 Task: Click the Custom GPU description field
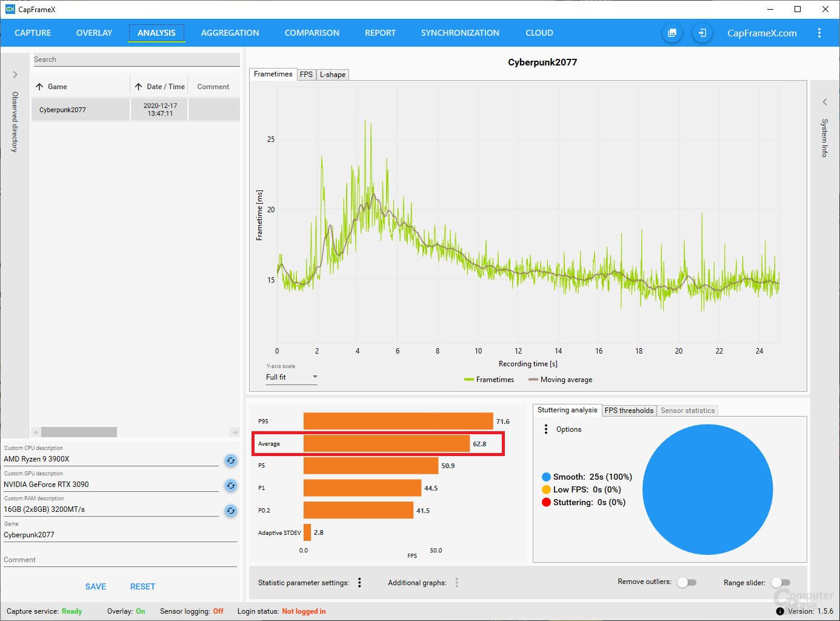pyautogui.click(x=111, y=485)
